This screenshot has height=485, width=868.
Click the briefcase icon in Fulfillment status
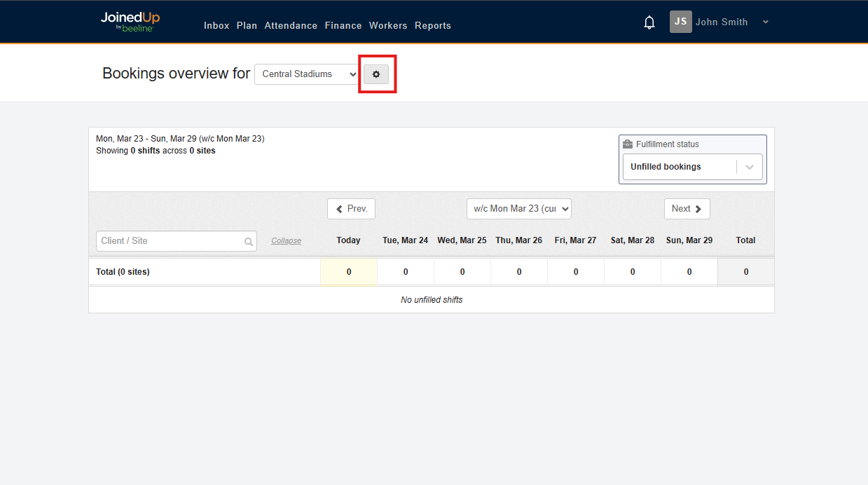[627, 144]
